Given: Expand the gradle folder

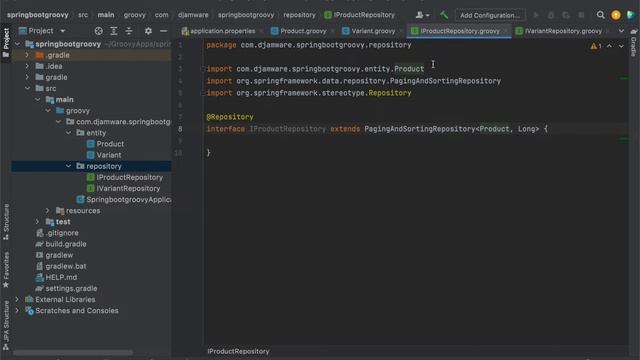Looking at the screenshot, I should click(x=27, y=77).
